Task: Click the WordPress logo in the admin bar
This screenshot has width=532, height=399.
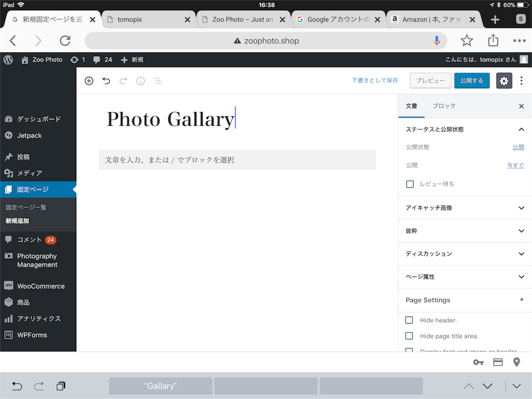Action: point(8,59)
